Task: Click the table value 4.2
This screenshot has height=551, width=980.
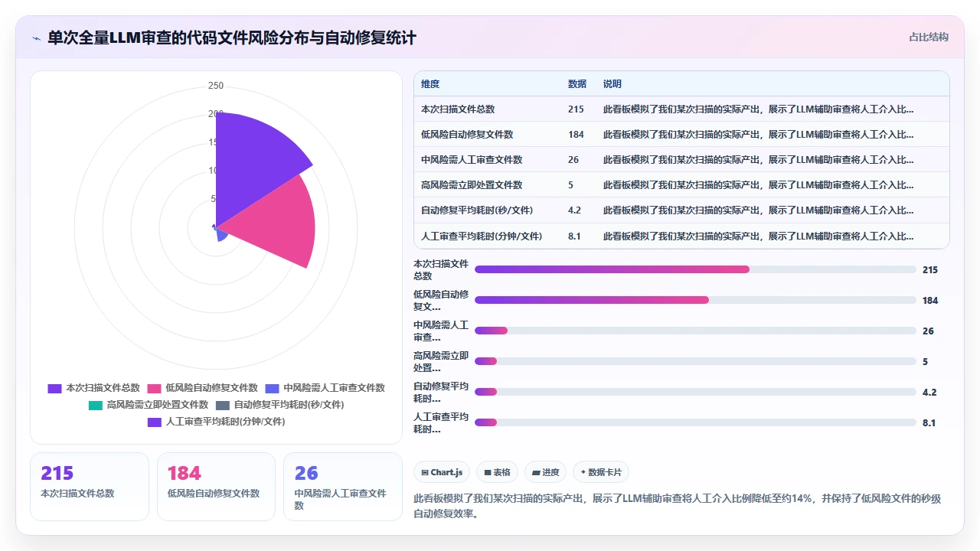Action: tap(574, 210)
